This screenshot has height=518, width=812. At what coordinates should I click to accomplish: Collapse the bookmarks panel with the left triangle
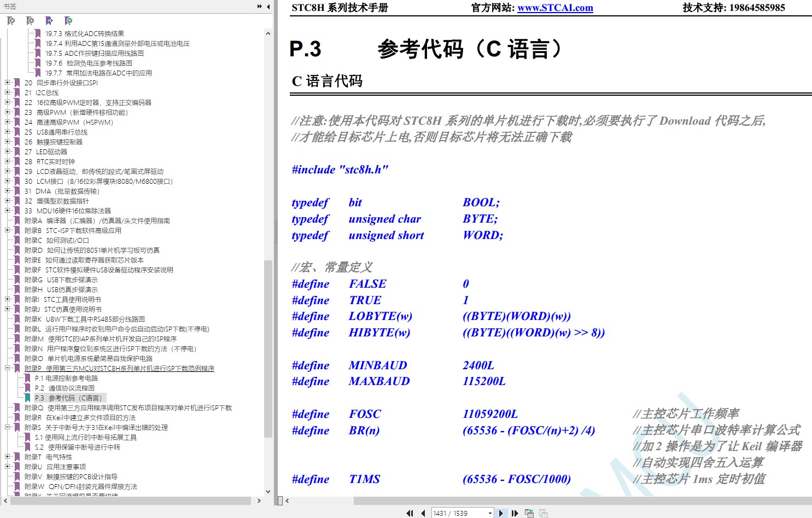click(x=268, y=7)
